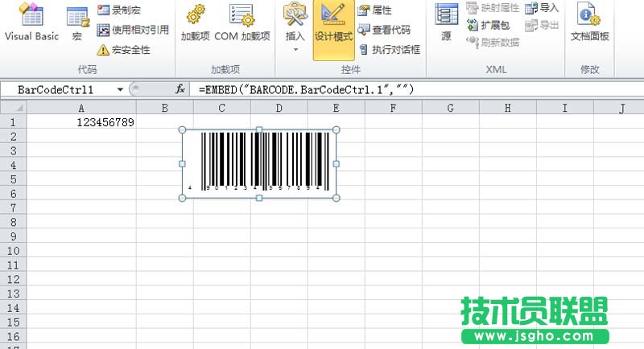Viewport: 644px width, 349px height.
Task: Open the 宏 (Macros) dialog
Action: (x=77, y=24)
